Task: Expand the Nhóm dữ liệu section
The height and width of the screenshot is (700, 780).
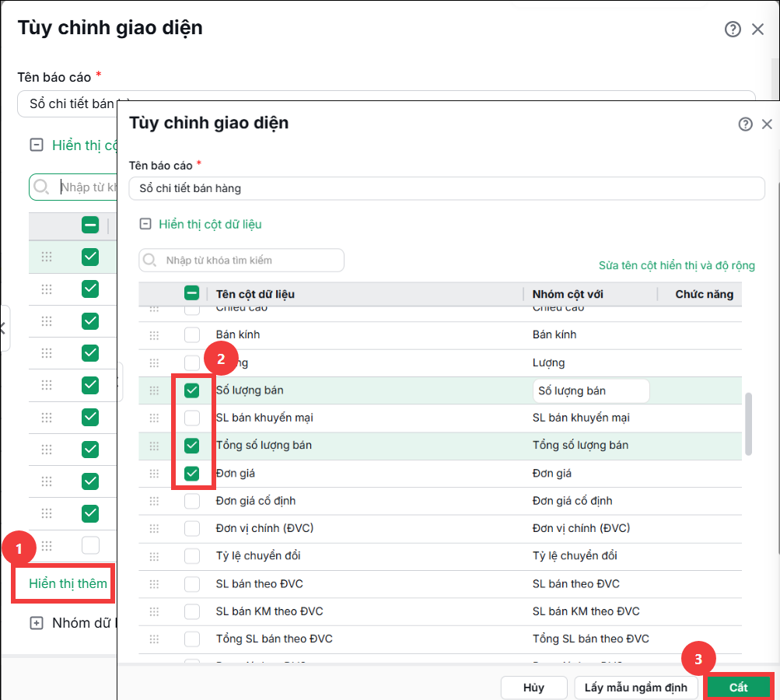Action: pos(37,623)
